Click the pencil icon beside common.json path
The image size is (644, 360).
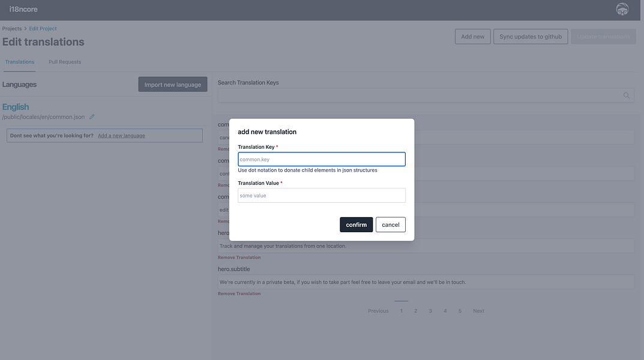(92, 117)
